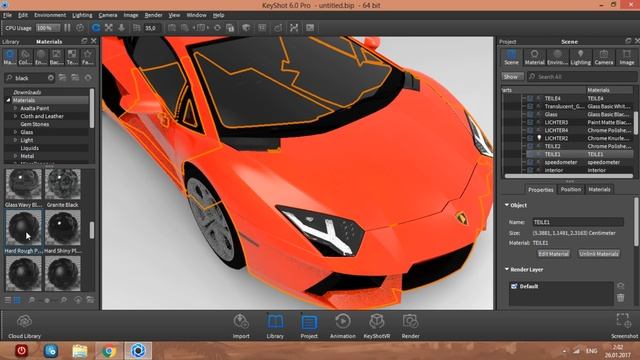The height and width of the screenshot is (360, 640).
Task: Switch to Environment tab in Project panel
Action: coord(558,57)
